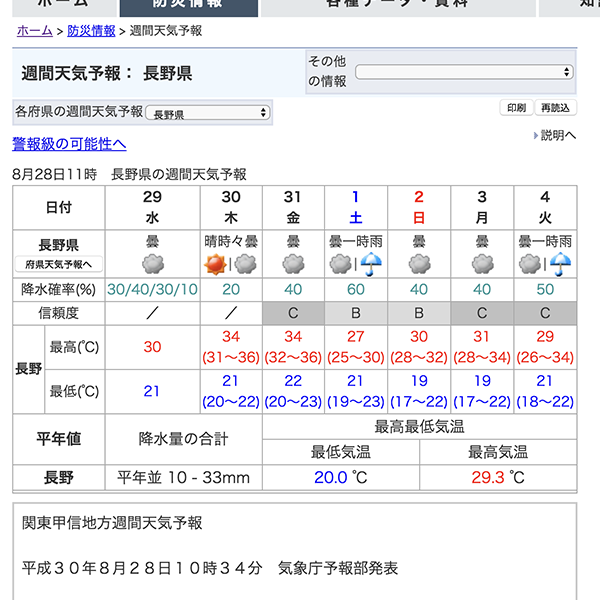The image size is (600, 600).
Task: Click the 50 percent precipitation cell
Action: pyautogui.click(x=545, y=290)
